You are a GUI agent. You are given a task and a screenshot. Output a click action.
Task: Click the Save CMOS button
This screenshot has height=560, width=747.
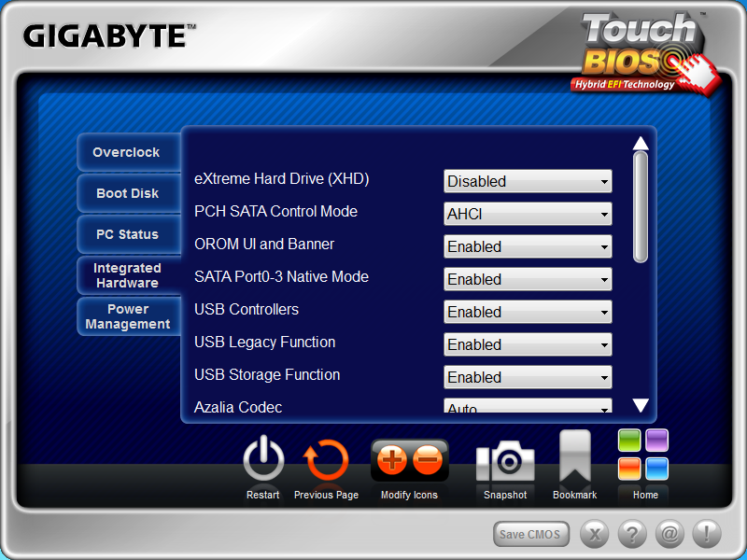click(530, 534)
